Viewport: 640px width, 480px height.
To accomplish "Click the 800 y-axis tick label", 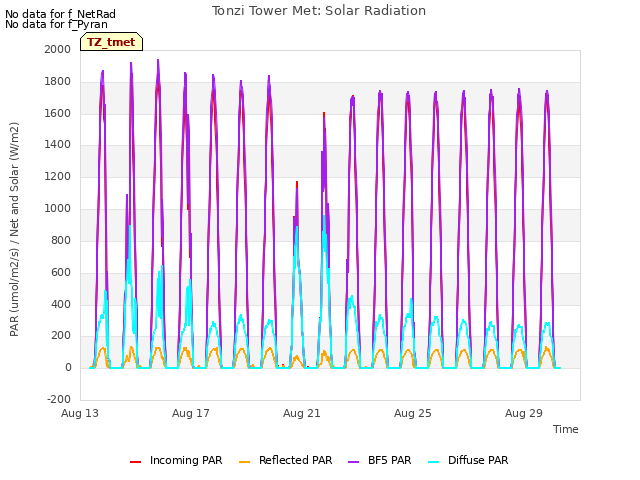I will pyautogui.click(x=61, y=240).
